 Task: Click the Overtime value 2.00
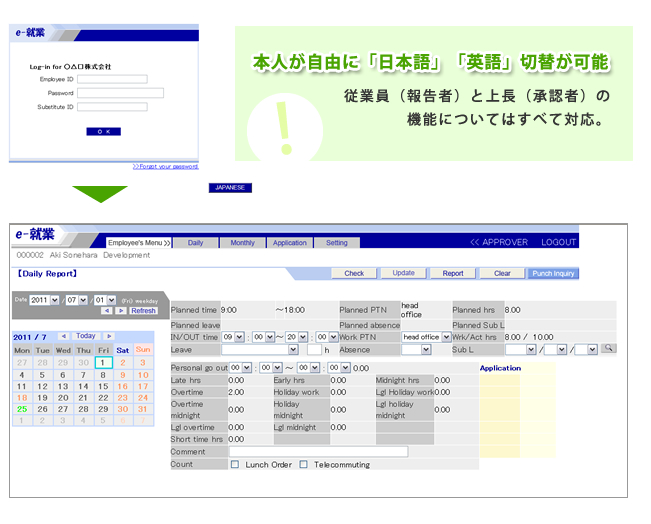click(x=236, y=392)
